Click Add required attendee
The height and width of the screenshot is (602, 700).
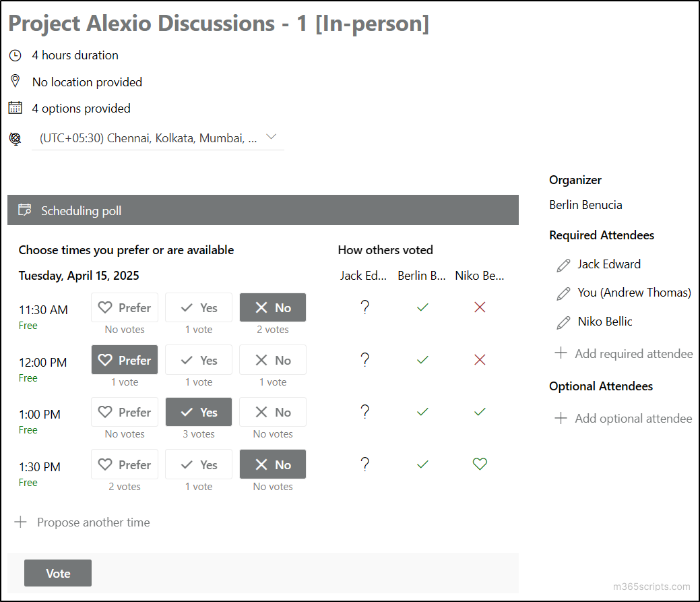tap(623, 353)
